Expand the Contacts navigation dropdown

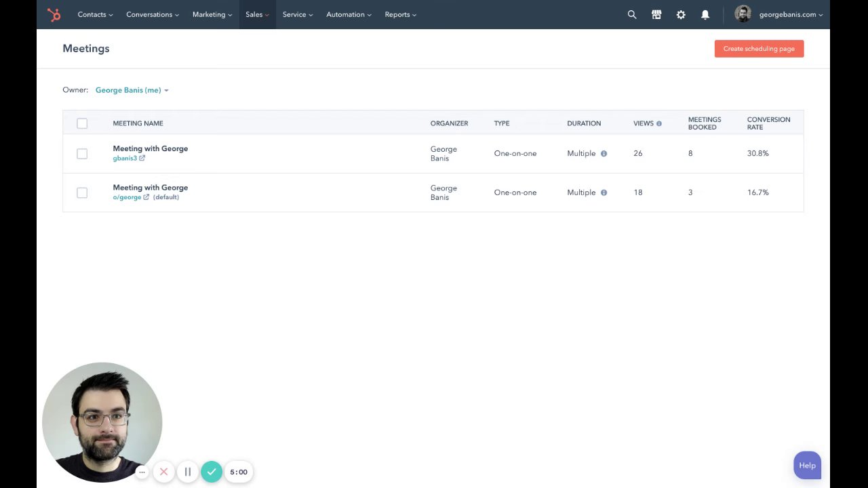(95, 14)
